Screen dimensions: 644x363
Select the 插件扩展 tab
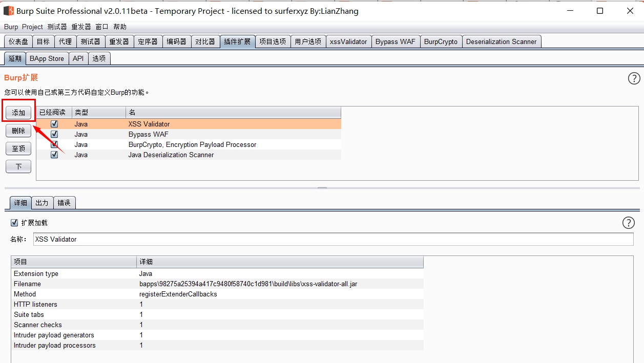[x=237, y=41]
